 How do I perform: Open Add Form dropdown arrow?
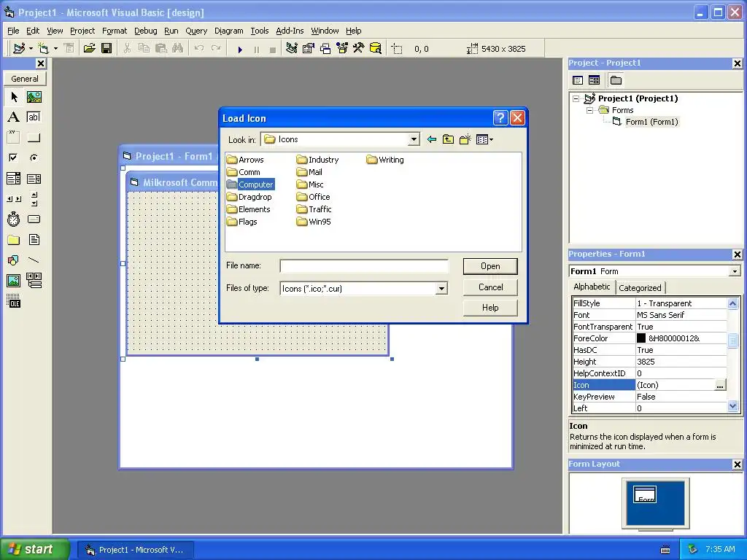[x=55, y=48]
